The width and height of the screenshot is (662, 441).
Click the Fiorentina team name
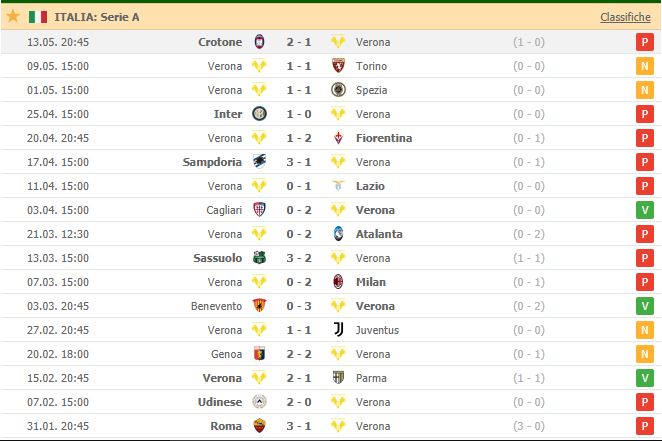384,138
